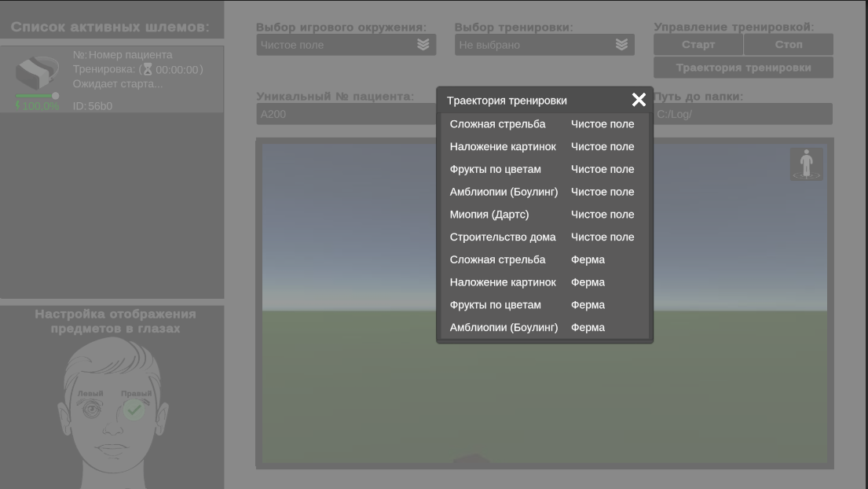The image size is (868, 489).
Task: Select Сложная стрельба Чистое поле entry
Action: point(544,124)
